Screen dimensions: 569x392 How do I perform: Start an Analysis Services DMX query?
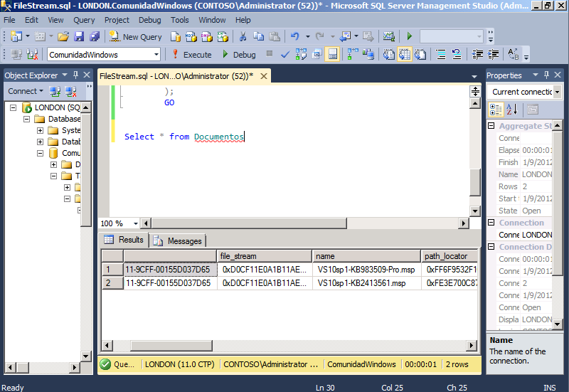[207, 36]
